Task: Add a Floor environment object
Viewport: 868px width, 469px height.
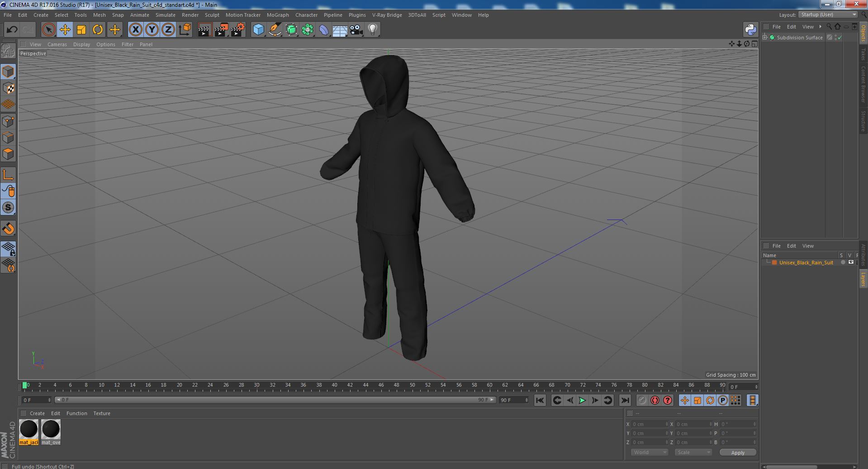Action: pyautogui.click(x=340, y=30)
